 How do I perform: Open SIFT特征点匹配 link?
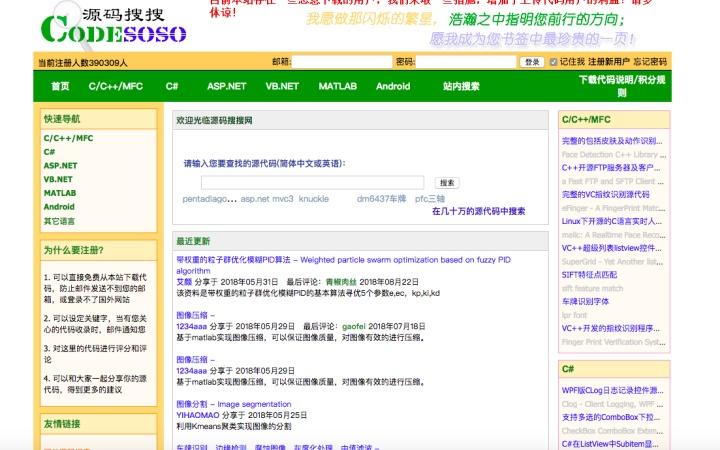point(589,275)
